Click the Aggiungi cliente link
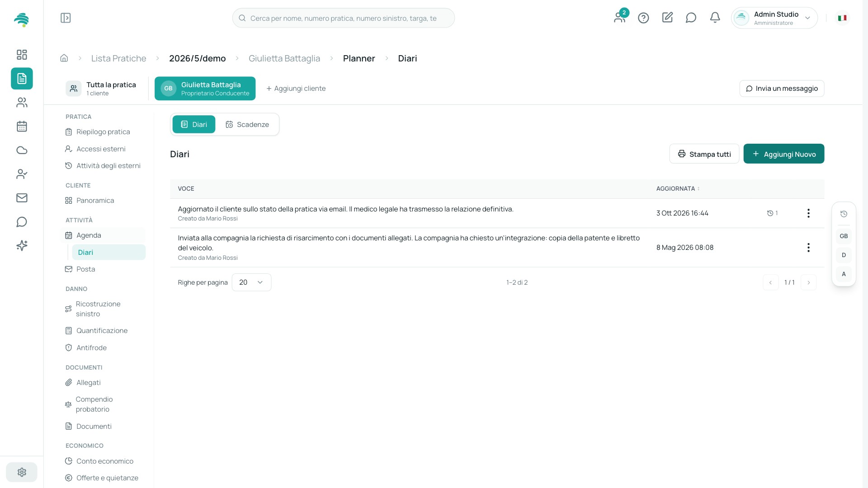 click(x=296, y=89)
